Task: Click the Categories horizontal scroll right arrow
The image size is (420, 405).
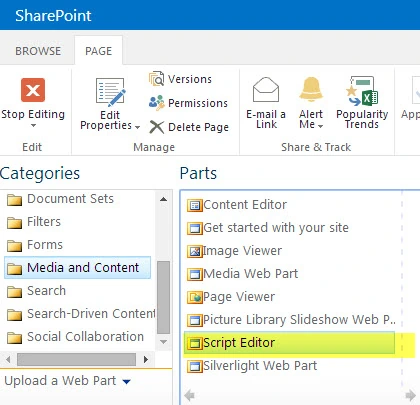Action: 146,359
